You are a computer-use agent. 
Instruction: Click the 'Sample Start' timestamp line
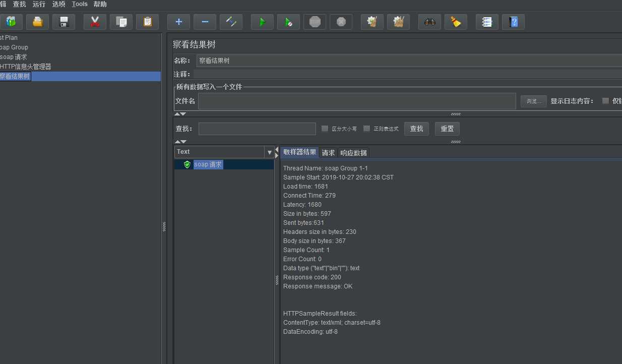coord(338,177)
